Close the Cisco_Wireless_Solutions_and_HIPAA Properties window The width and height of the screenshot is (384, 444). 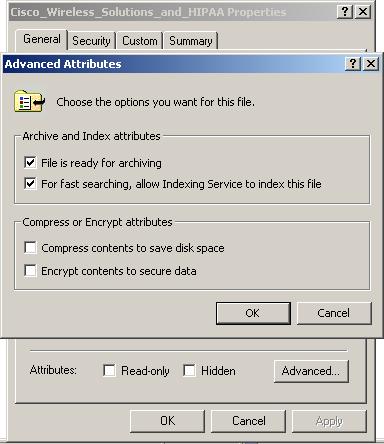click(x=363, y=12)
